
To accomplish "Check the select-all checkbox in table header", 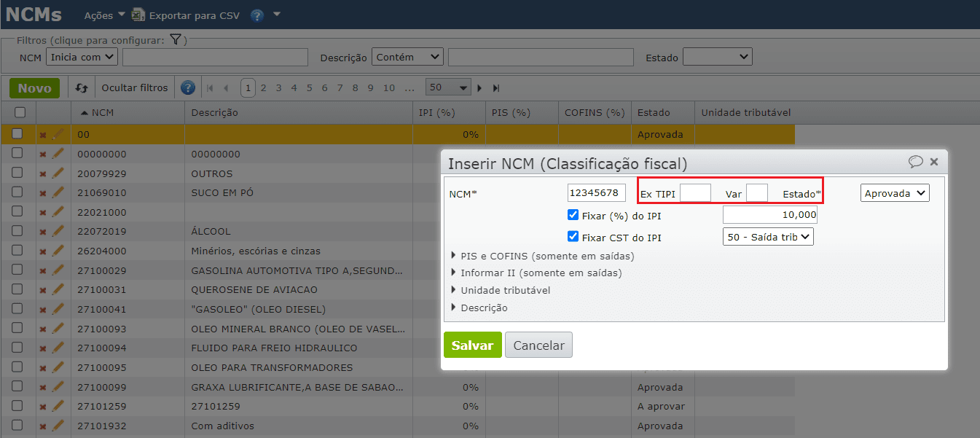I will pyautogui.click(x=20, y=112).
